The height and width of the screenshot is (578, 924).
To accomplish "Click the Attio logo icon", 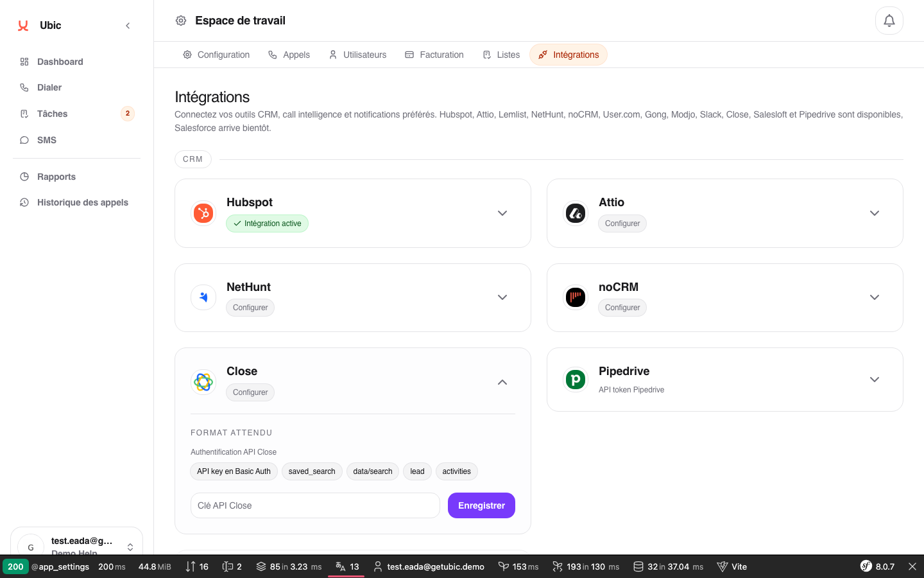I will click(576, 213).
